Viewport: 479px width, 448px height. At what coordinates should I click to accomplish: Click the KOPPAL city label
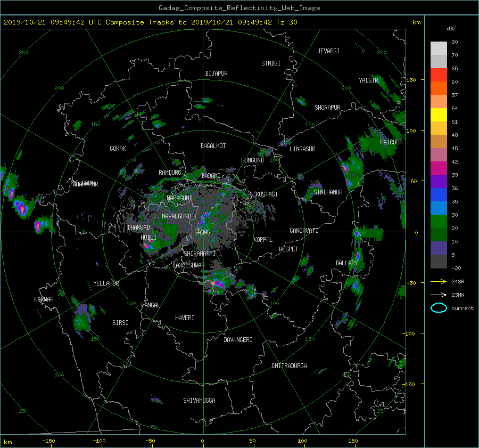(x=263, y=239)
